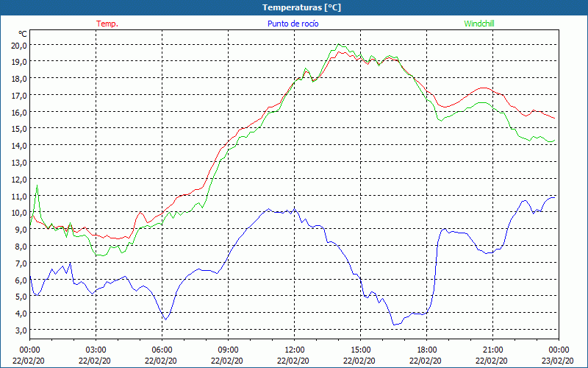
Task: Click the '23/02/20' date label
Action: pos(559,361)
